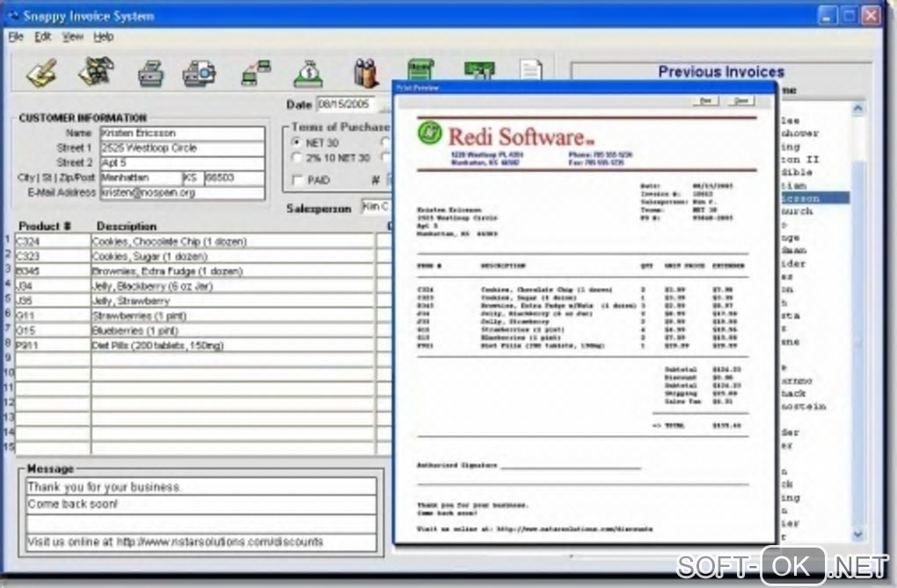Click the City field showing Manhattan
Screen dimensions: 897x588
(x=141, y=178)
